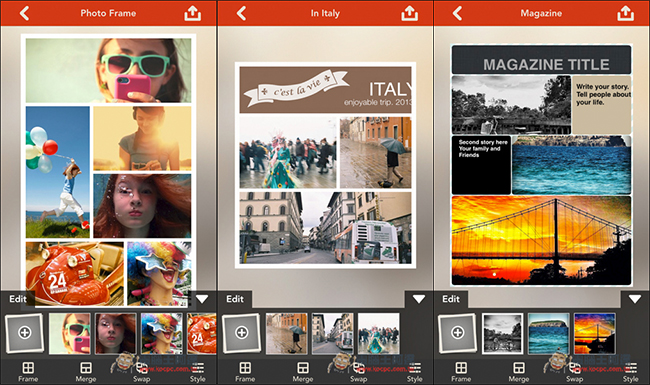Pick black-and-white landscape thumbnail in Magazine tray
The height and width of the screenshot is (385, 650).
tap(502, 333)
